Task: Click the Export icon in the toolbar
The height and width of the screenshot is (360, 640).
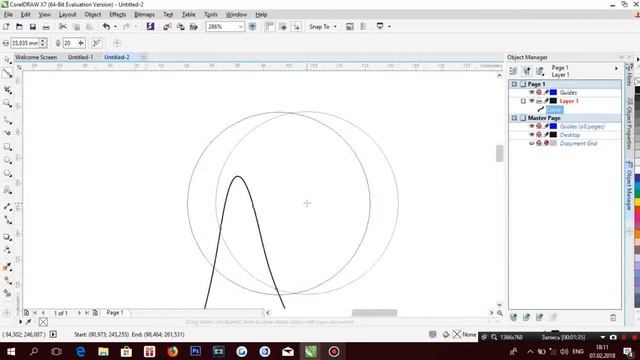Action: tap(180, 27)
